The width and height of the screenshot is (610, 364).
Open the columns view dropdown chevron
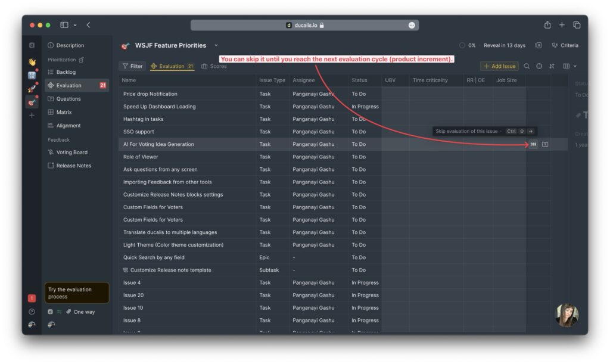[574, 66]
